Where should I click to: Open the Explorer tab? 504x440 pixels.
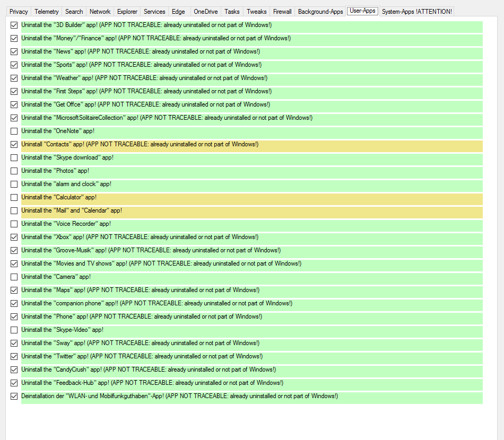pos(127,12)
